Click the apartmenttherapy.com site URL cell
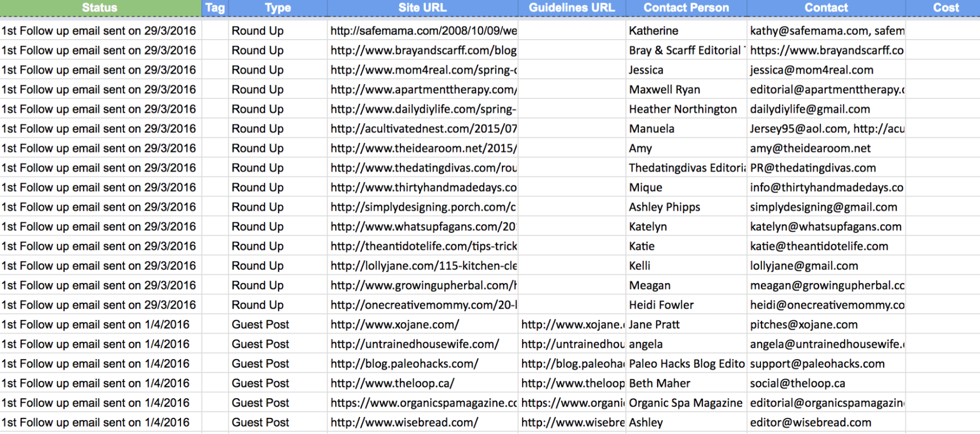 pos(423,90)
